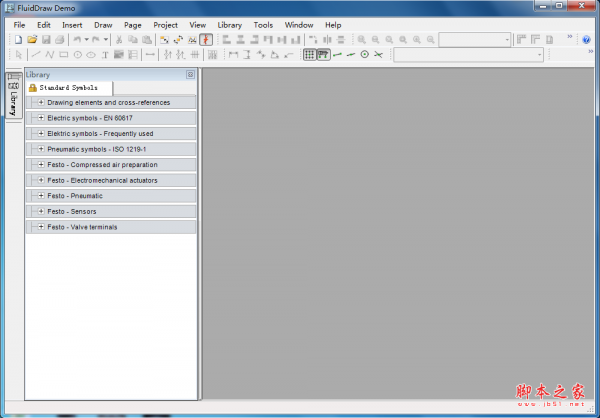Show more items of upper toolbar chevron
The image size is (600, 418).
(x=570, y=36)
